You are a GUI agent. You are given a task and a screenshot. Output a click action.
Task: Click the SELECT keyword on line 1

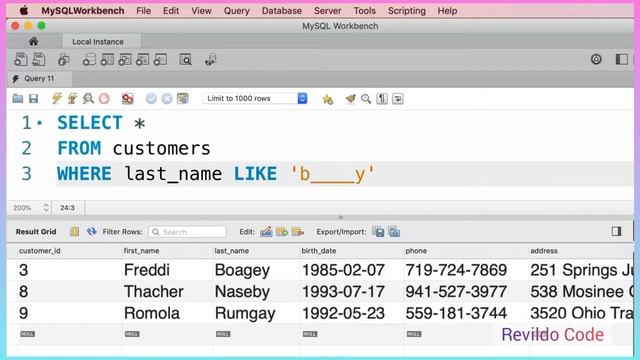pos(90,123)
